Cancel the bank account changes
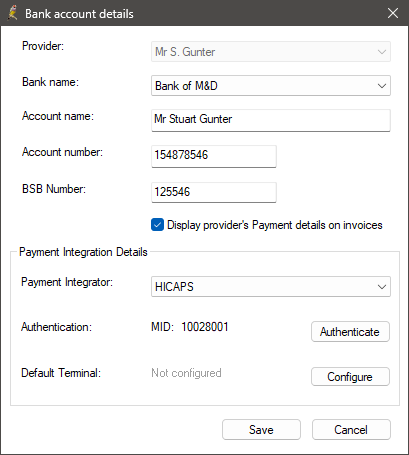Viewport: 409px width, 455px height. pyautogui.click(x=351, y=430)
